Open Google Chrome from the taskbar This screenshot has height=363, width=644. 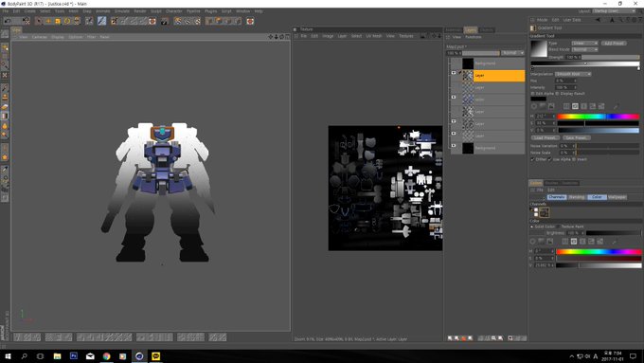coord(106,356)
